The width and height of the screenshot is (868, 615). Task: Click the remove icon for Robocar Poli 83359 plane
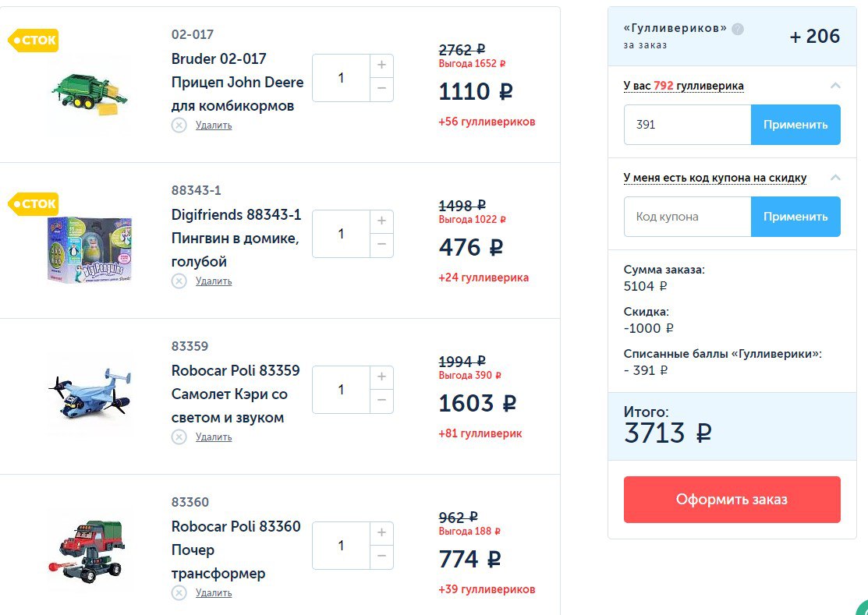pos(179,437)
